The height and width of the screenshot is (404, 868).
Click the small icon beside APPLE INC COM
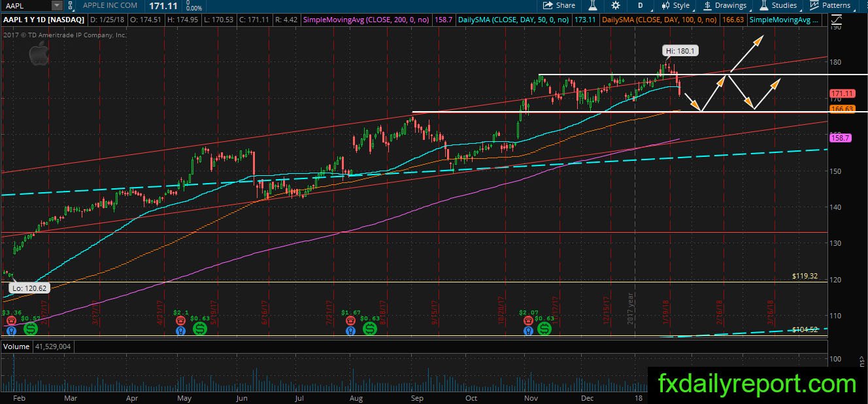tap(70, 5)
